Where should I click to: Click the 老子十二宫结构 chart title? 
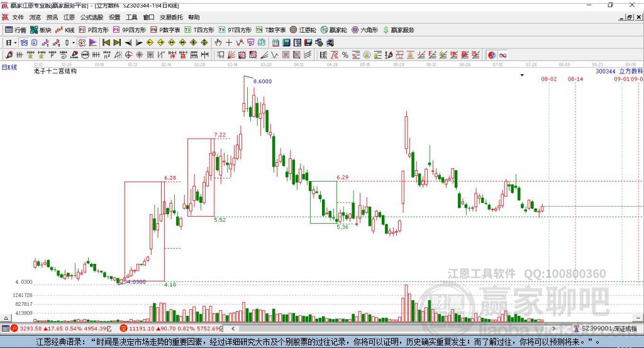tap(55, 71)
